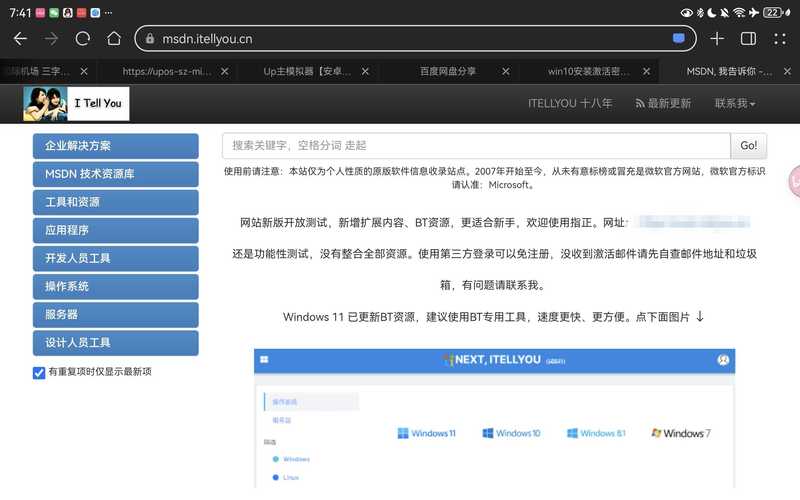Close the 百度网盘分享 tab
This screenshot has width=800, height=500.
[506, 71]
